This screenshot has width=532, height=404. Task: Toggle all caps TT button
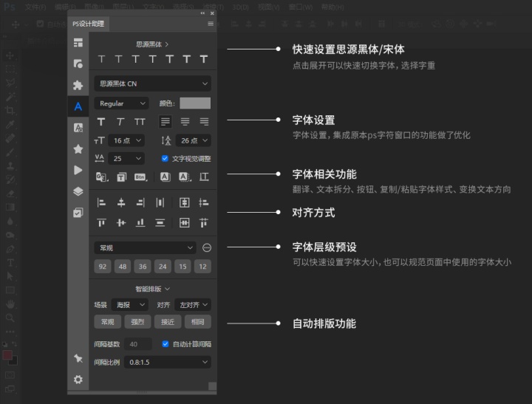click(140, 121)
